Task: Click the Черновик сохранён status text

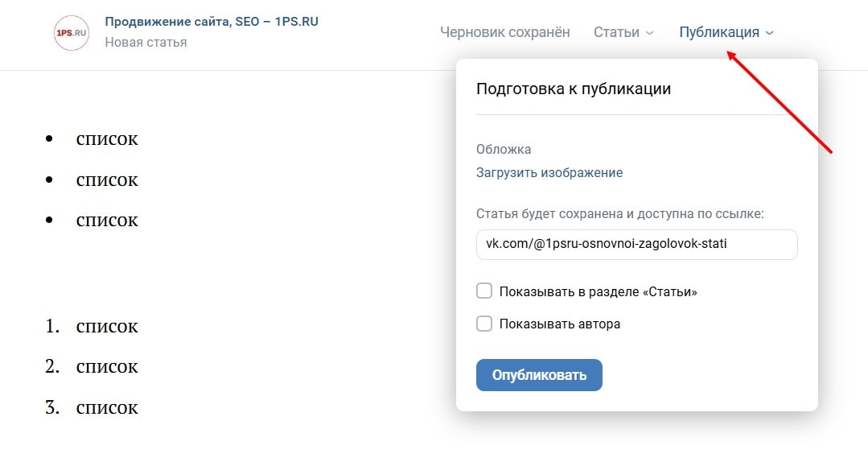Action: 505,32
